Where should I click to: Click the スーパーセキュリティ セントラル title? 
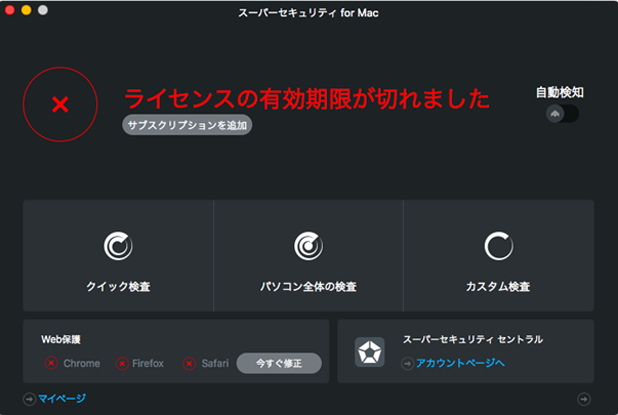473,339
